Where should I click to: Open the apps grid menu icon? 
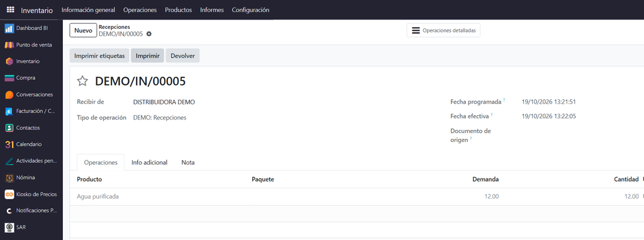pyautogui.click(x=10, y=10)
